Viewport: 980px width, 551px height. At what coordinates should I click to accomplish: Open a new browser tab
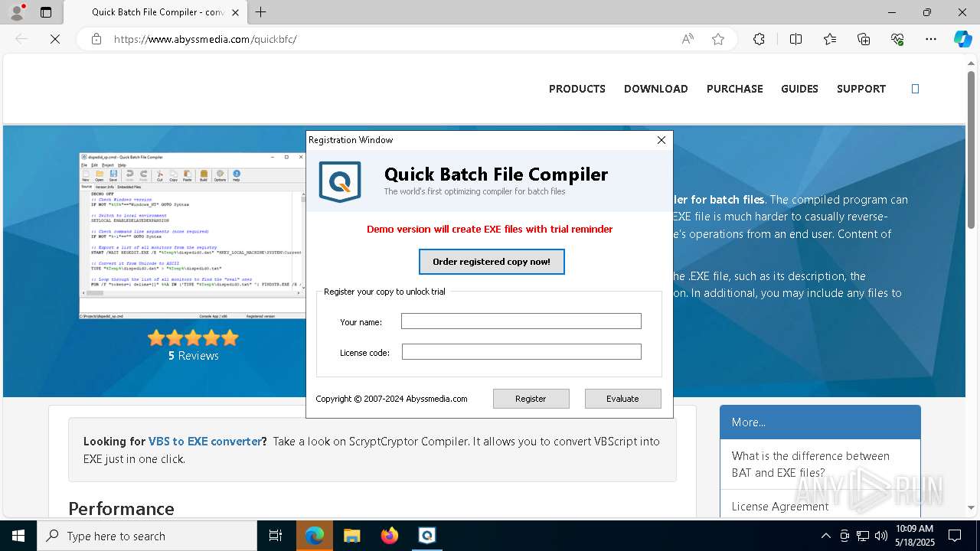tap(260, 12)
